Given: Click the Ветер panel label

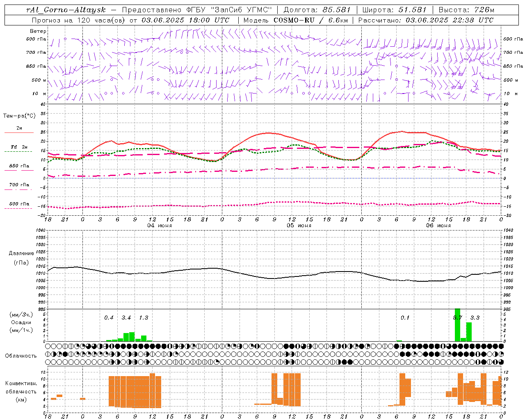Looking at the screenshot, I should point(38,31).
